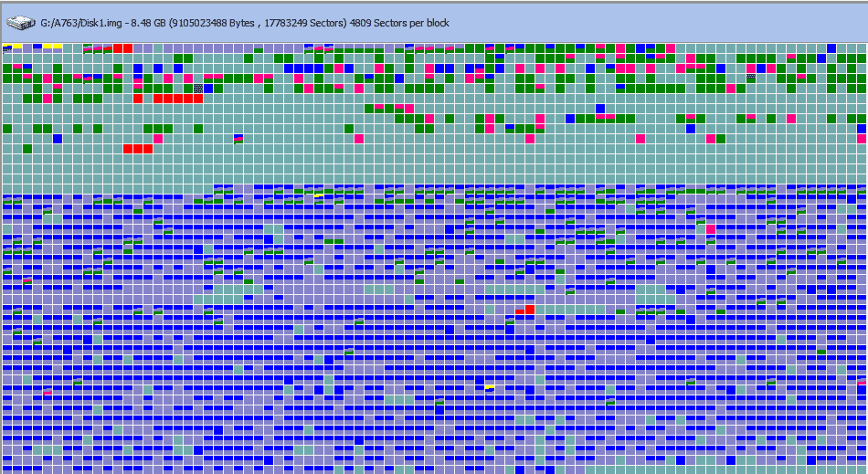The height and width of the screenshot is (474, 868).
Task: Select the checkered block in upper right area
Action: click(x=751, y=78)
